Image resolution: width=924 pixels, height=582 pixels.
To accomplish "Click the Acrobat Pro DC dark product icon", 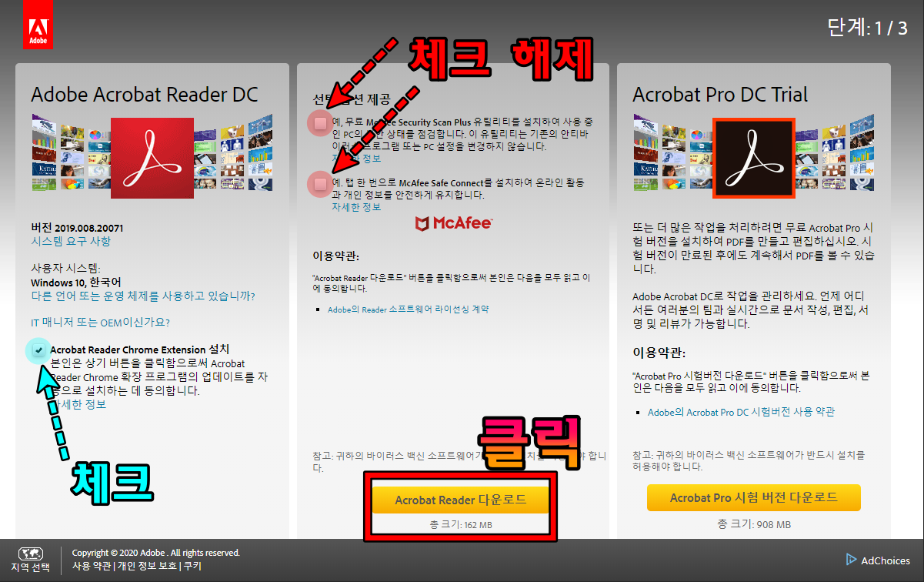I will point(753,158).
